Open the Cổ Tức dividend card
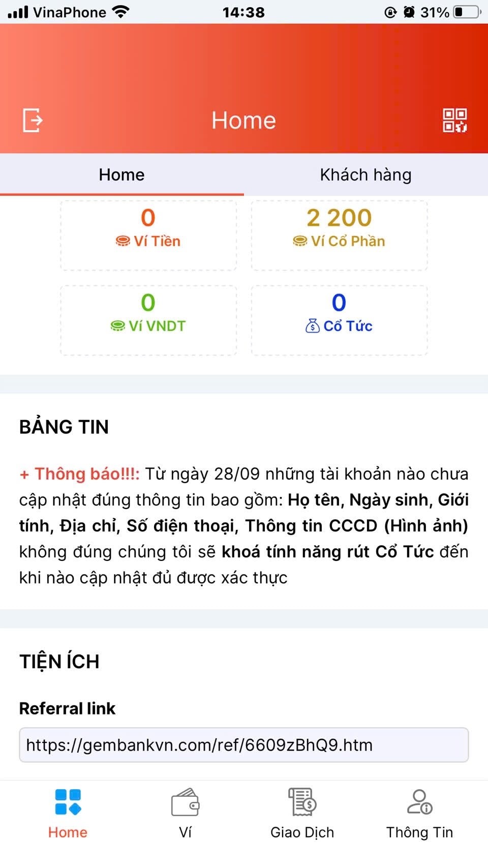488x868 pixels. pos(339,320)
